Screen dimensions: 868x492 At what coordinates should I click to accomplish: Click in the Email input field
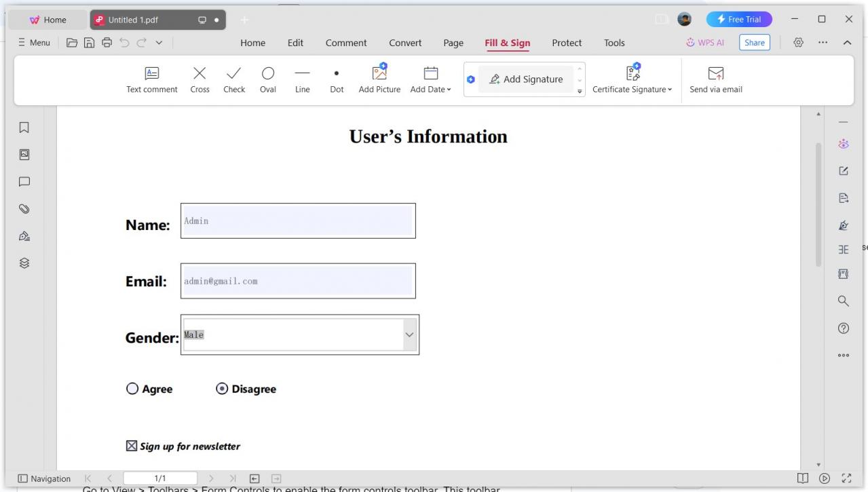297,280
